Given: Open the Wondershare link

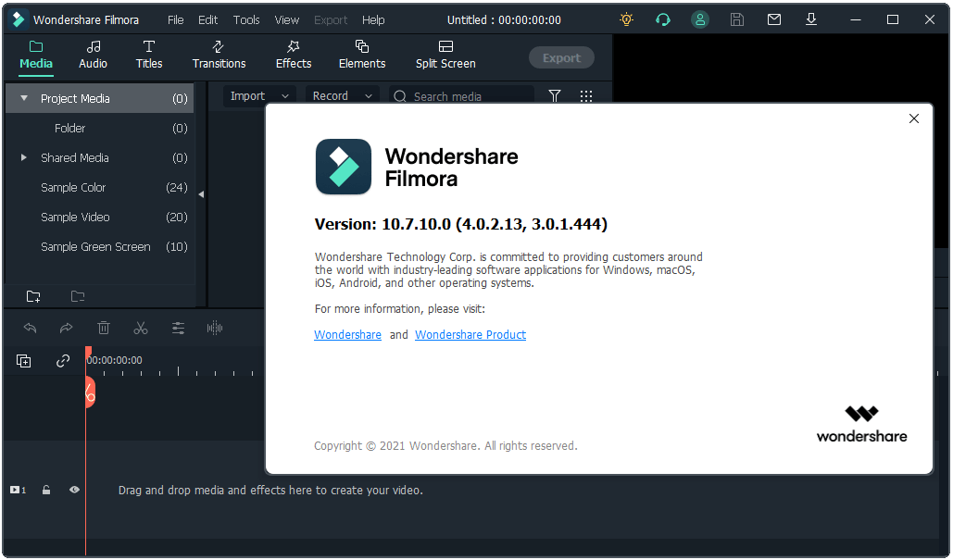Looking at the screenshot, I should coord(347,335).
